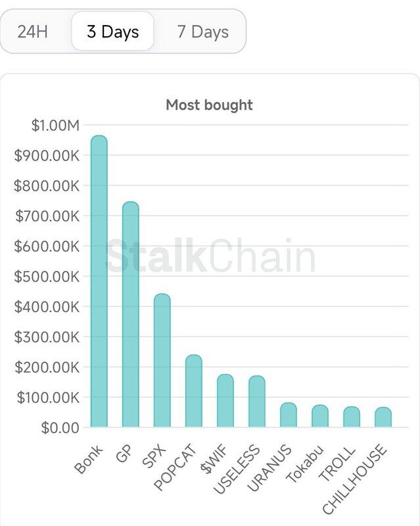This screenshot has width=420, height=526.
Task: Click the TROLL bar
Action: [352, 417]
